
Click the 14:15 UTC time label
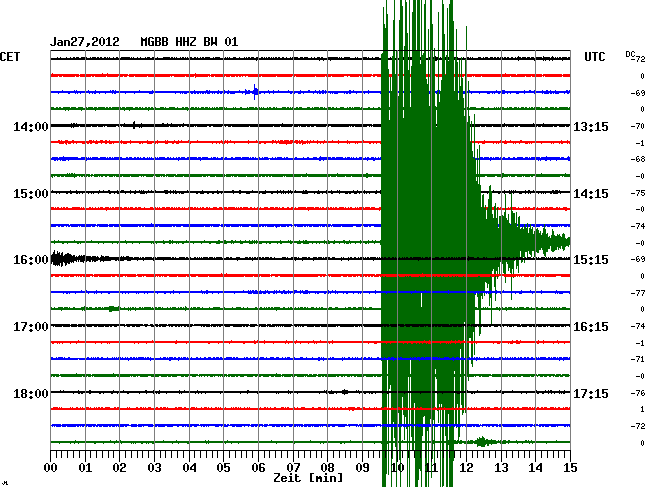(591, 194)
